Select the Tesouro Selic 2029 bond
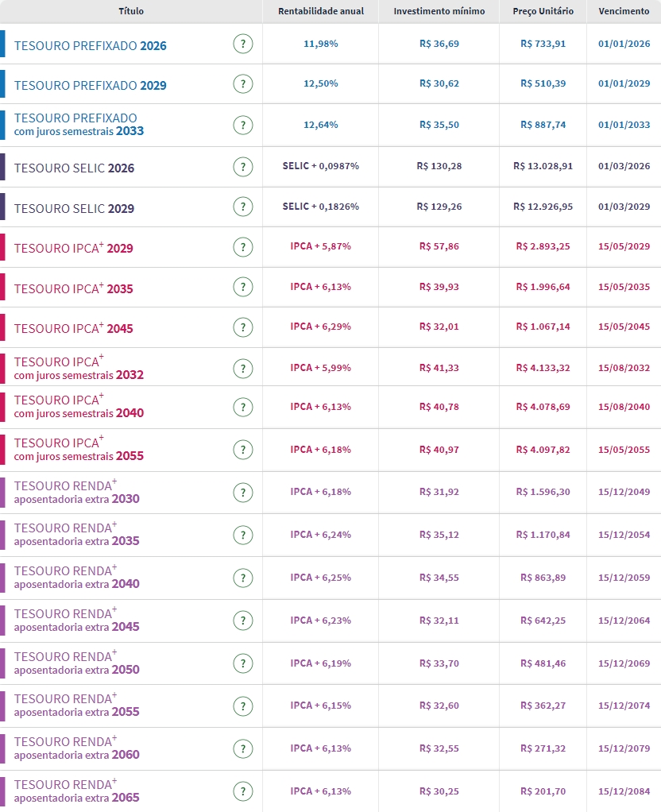 point(74,209)
